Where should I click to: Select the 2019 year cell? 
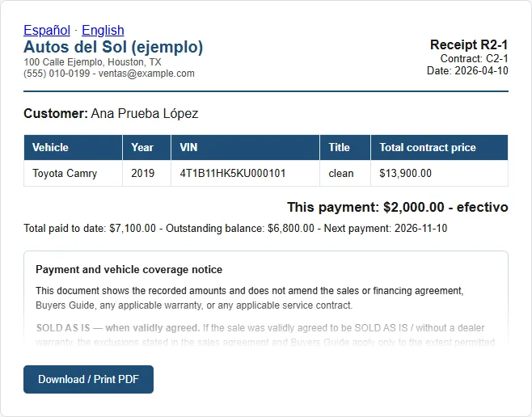point(146,173)
